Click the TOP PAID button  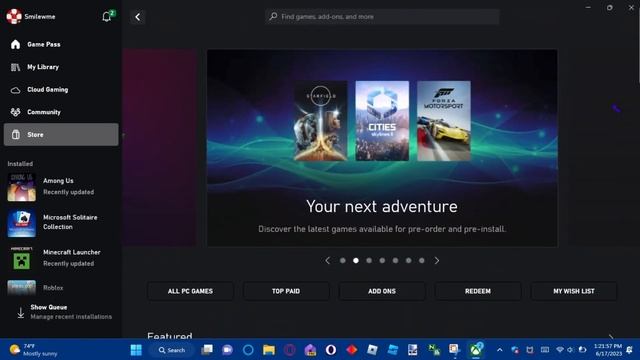[286, 291]
